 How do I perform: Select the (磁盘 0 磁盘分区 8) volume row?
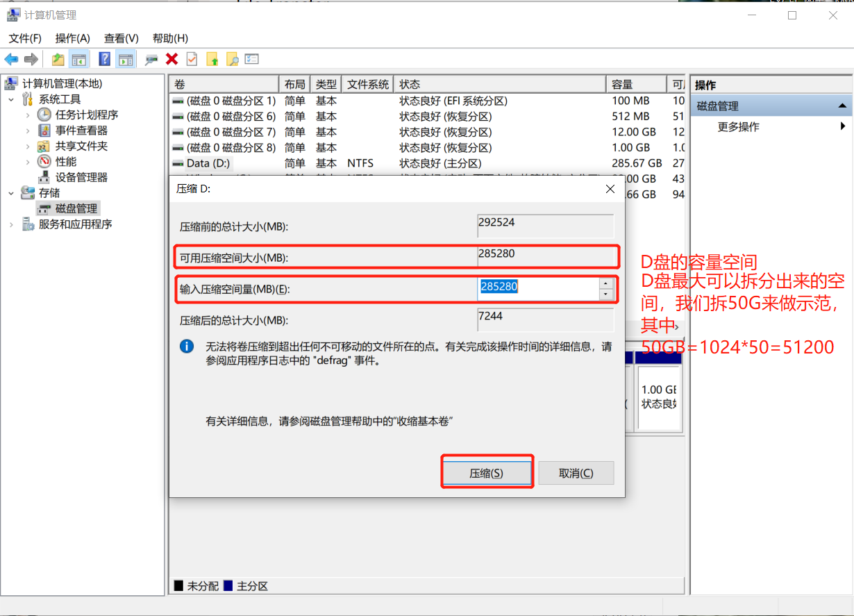pos(427,147)
